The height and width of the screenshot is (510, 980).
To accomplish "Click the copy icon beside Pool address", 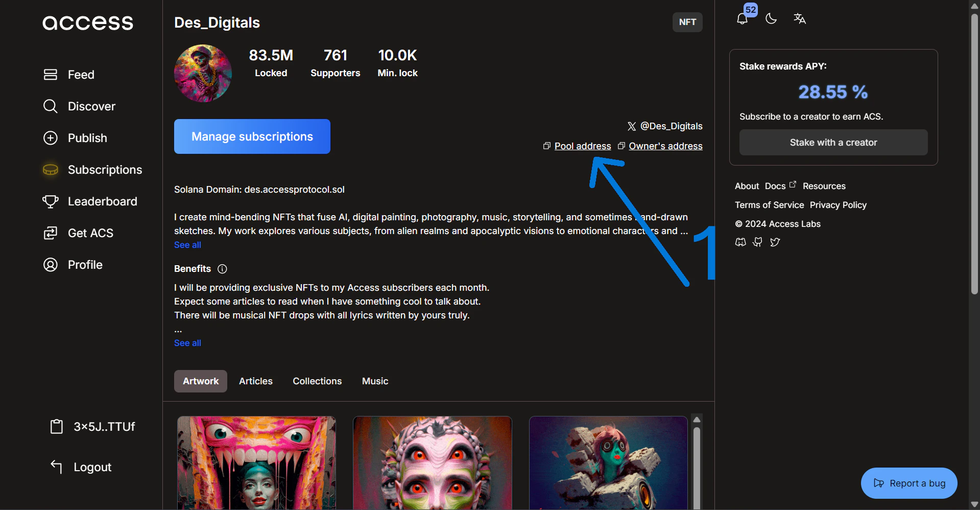I will 547,146.
